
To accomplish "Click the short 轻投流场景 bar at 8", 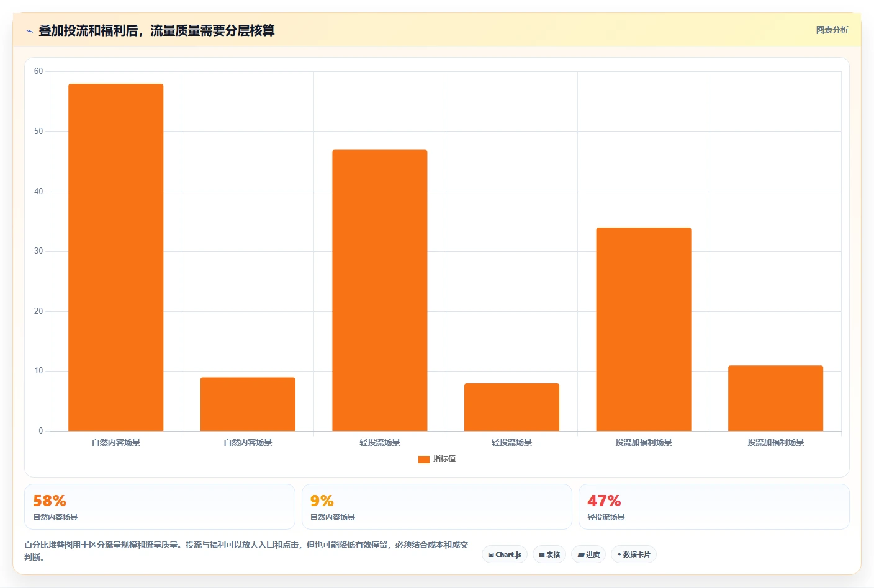I will [x=511, y=407].
